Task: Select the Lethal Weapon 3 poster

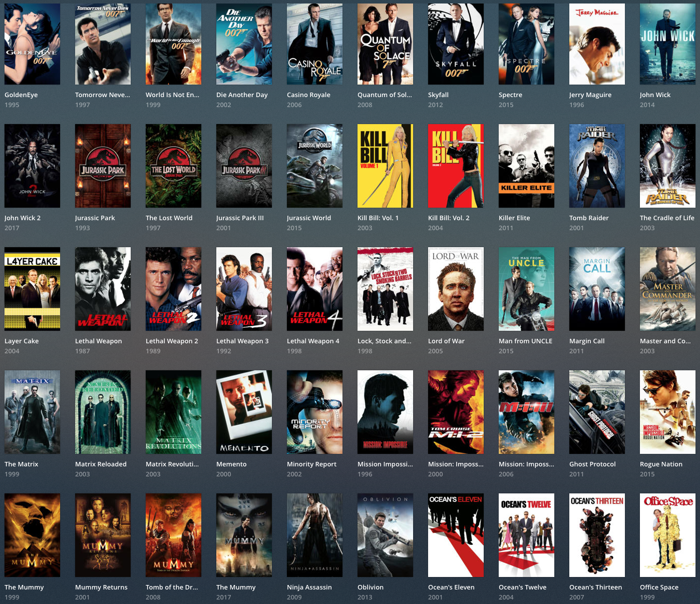Action: click(244, 289)
